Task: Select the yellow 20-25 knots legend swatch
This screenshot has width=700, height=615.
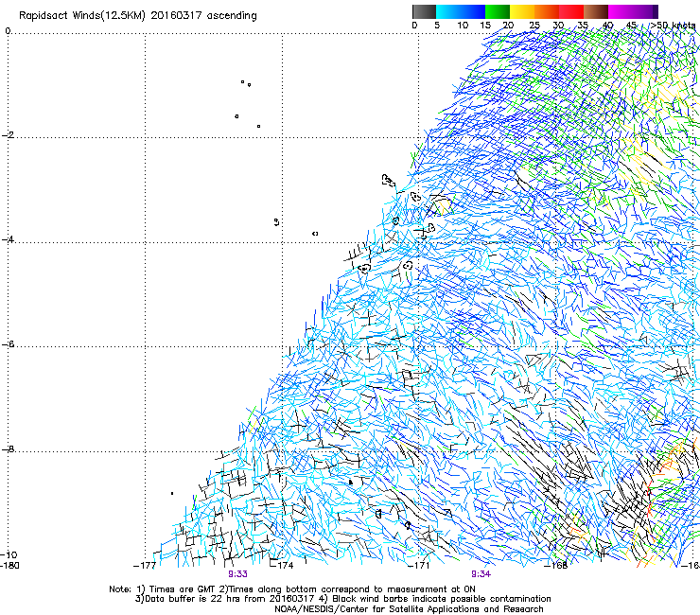Action: click(522, 11)
